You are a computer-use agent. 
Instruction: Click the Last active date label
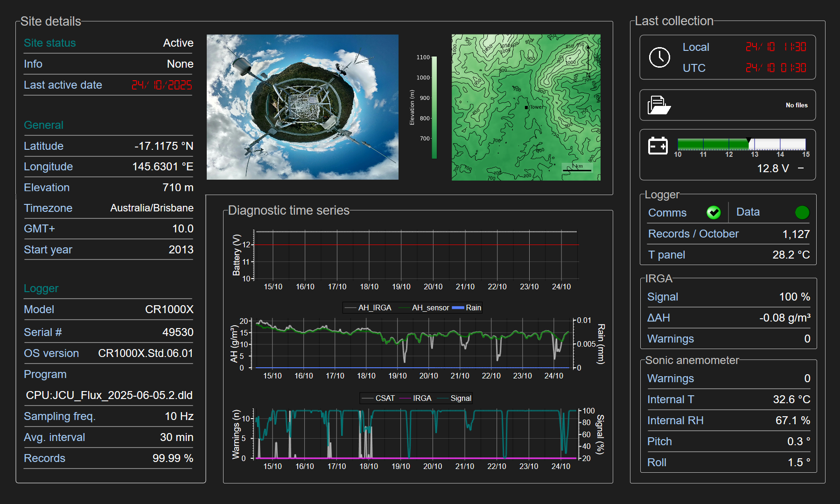click(x=63, y=85)
